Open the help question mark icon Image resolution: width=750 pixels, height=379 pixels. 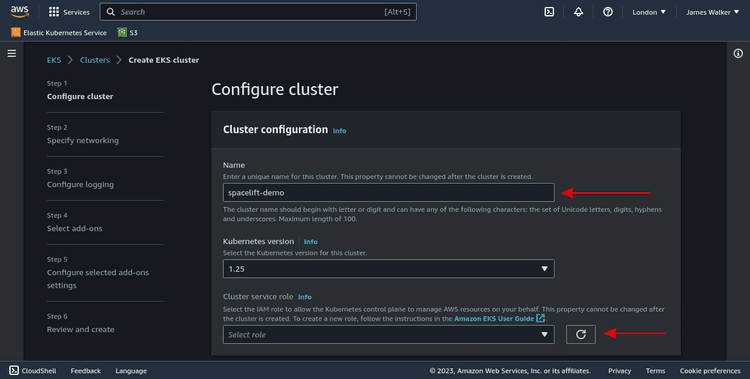[607, 12]
